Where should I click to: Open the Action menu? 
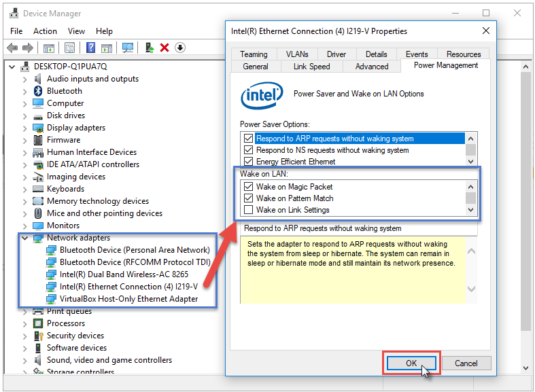tap(45, 31)
